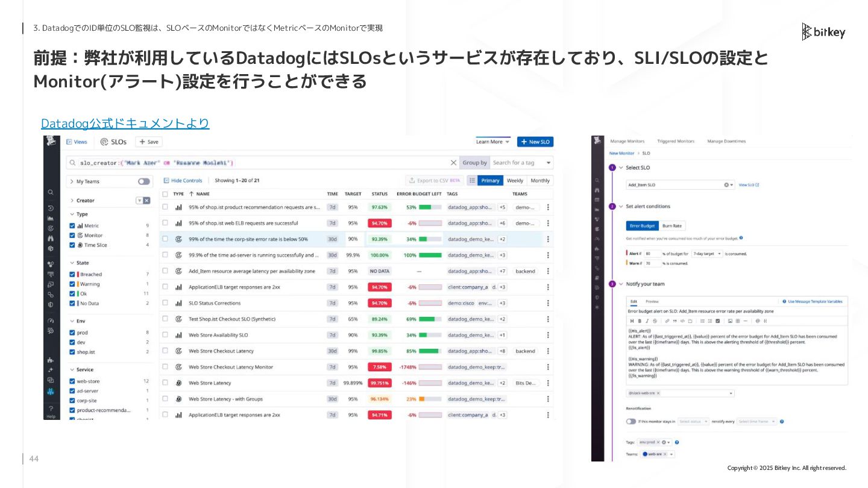This screenshot has height=488, width=868.
Task: Select the Burn Rate tab
Action: point(672,226)
